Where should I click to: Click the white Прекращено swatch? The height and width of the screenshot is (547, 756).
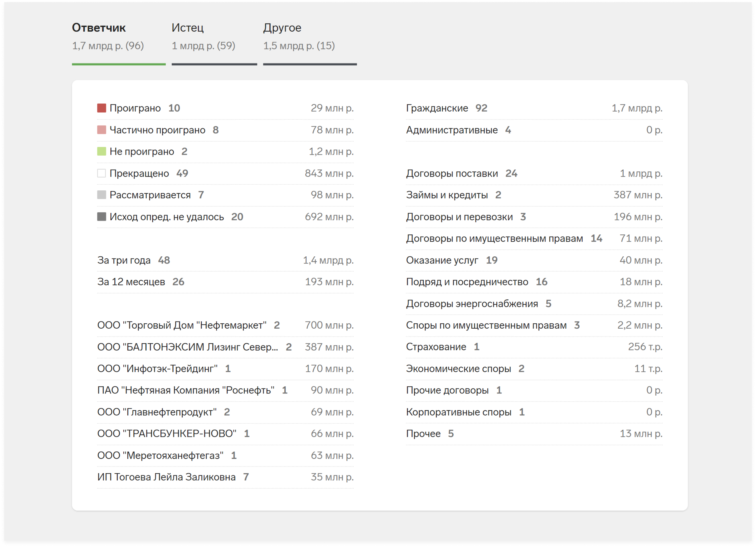click(101, 173)
